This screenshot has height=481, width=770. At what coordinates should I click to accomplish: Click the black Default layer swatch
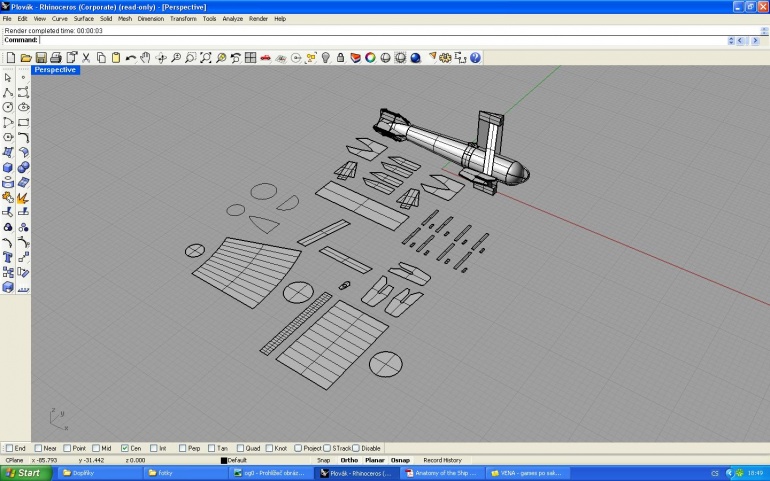tap(224, 460)
